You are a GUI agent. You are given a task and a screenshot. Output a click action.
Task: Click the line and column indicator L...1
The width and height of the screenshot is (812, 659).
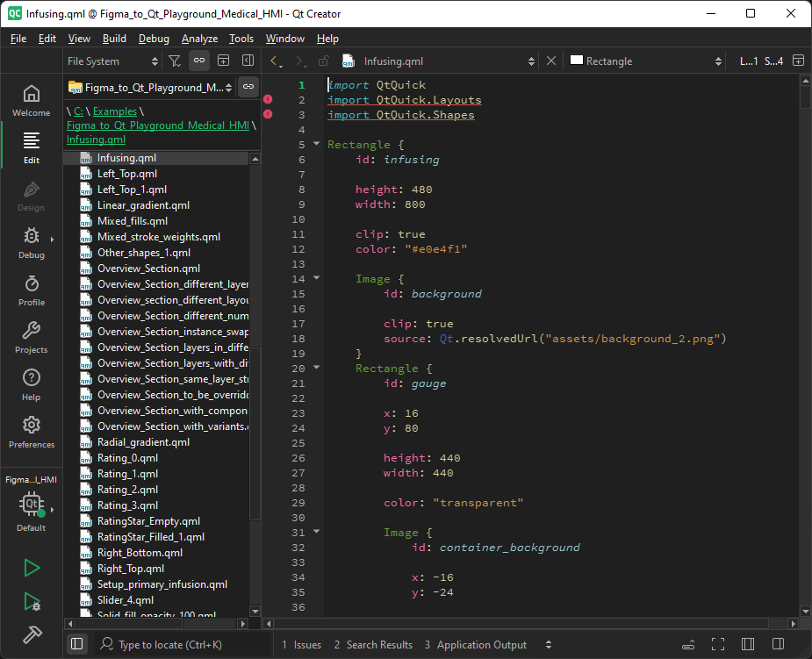point(749,61)
